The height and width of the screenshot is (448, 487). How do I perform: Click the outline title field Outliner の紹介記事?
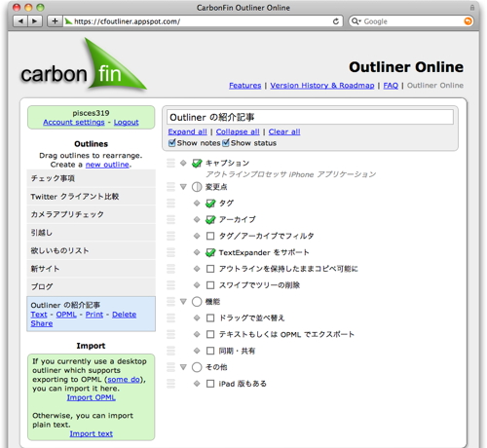pos(310,117)
